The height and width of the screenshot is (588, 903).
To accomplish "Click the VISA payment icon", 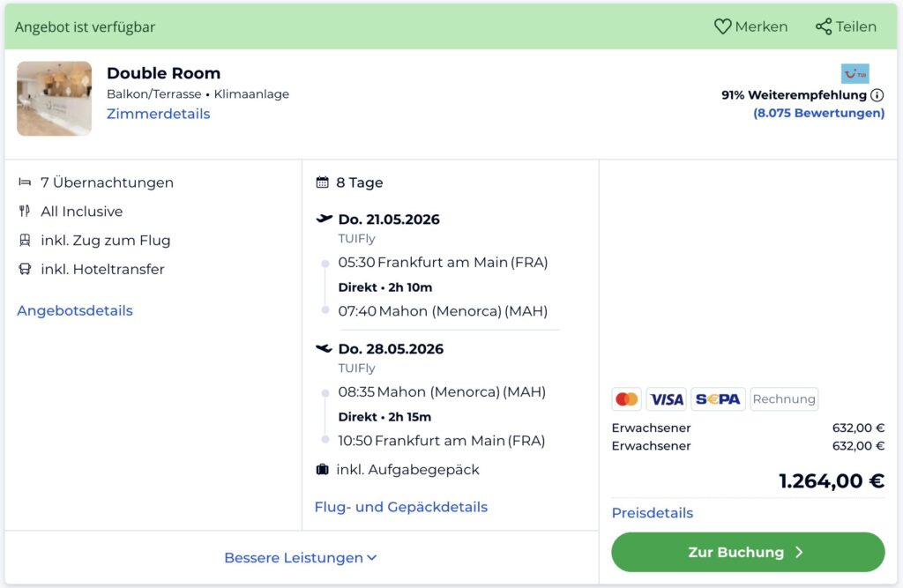I will [x=666, y=399].
